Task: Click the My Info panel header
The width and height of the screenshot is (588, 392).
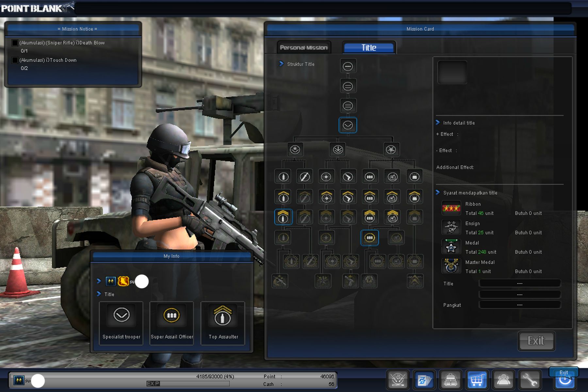Action: [x=171, y=256]
